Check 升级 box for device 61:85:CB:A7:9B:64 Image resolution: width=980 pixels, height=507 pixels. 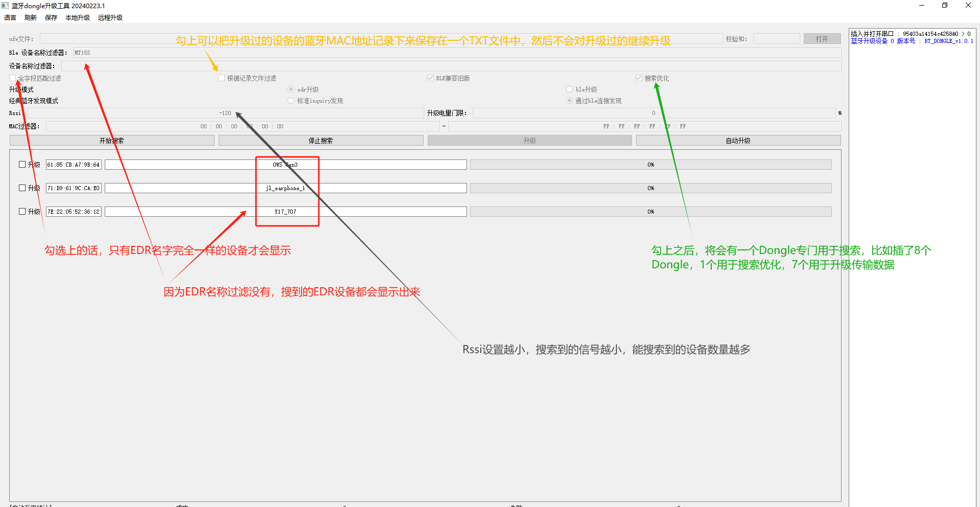click(22, 165)
